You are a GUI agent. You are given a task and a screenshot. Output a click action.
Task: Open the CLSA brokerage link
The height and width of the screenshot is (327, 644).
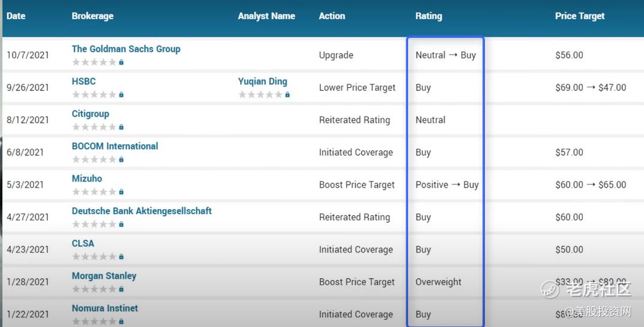[x=83, y=243]
